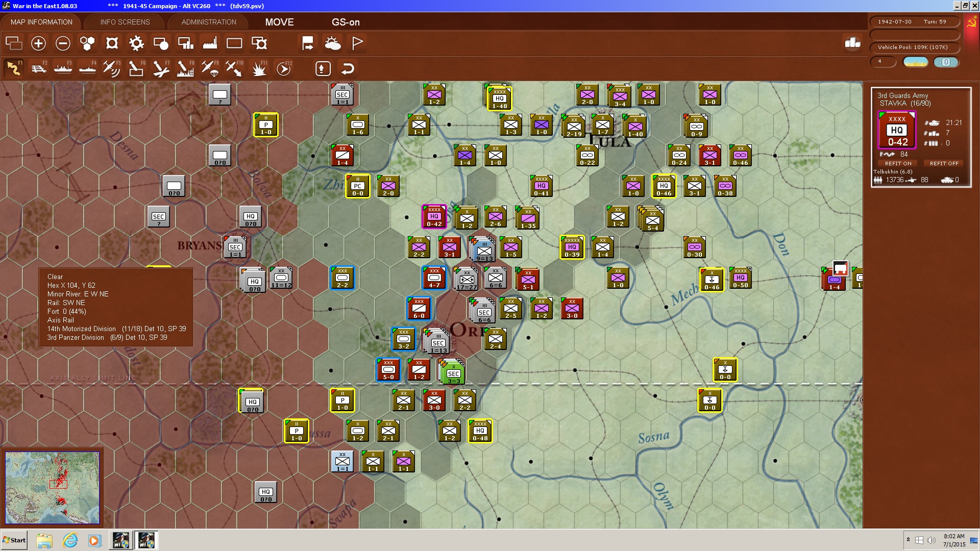Click the wheat field weather indicator
The width and height of the screenshot is (980, 551).
click(x=916, y=62)
